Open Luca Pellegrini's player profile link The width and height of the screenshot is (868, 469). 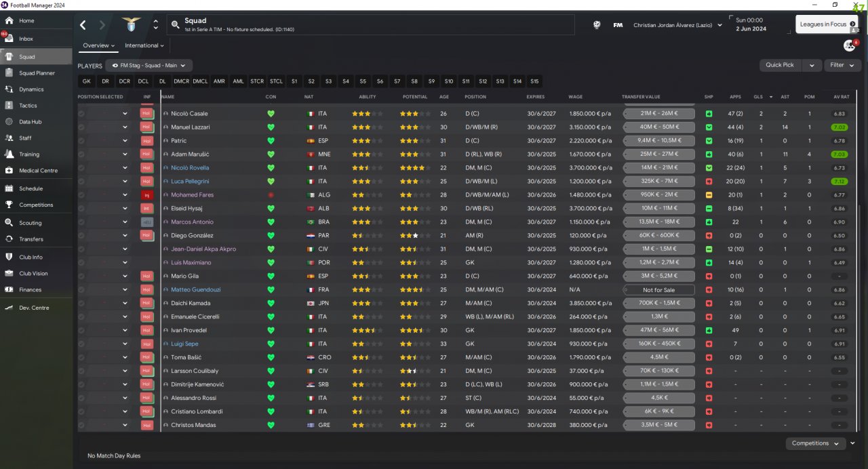[190, 181]
